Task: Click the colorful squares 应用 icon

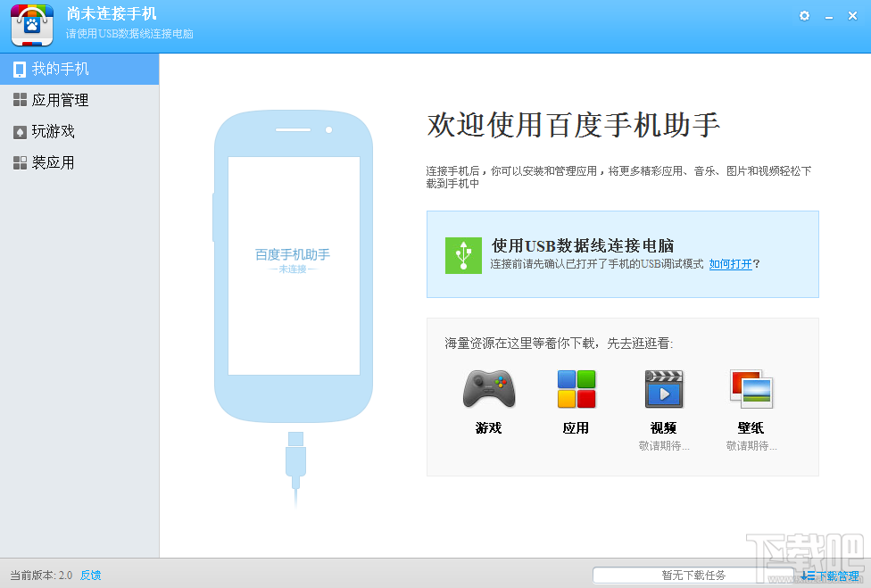Action: tap(576, 389)
